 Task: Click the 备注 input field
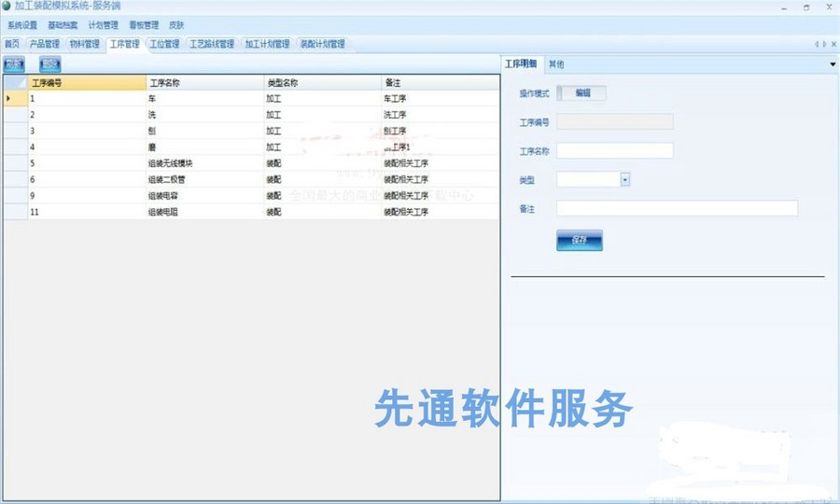[x=678, y=208]
